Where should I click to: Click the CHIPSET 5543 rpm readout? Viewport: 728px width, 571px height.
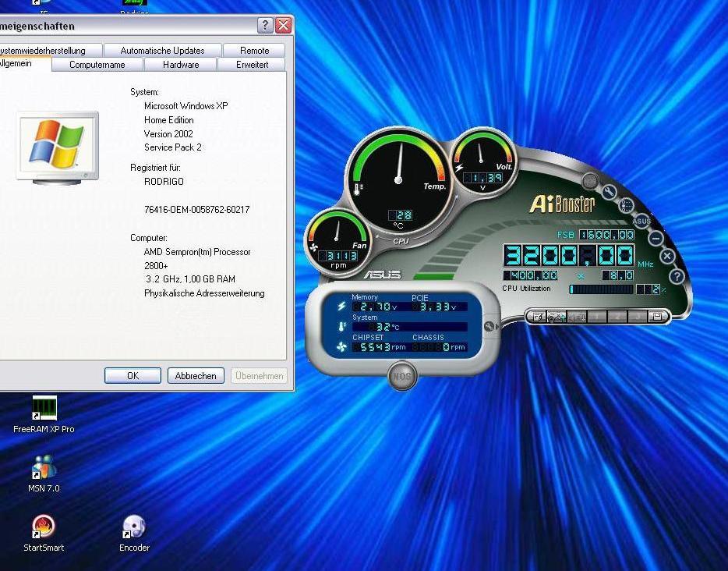pyautogui.click(x=380, y=347)
